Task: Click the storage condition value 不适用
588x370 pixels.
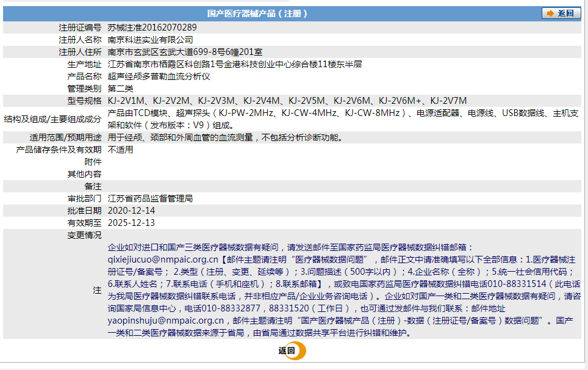Action: click(120, 150)
